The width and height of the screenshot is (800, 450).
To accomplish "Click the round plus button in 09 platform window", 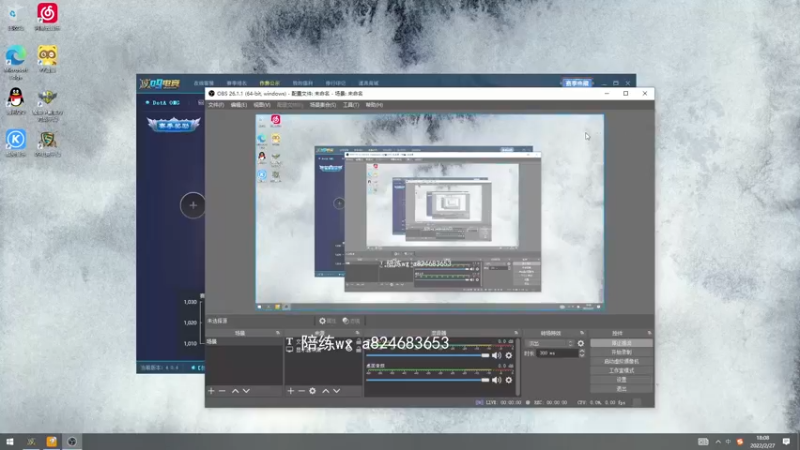I will 193,205.
